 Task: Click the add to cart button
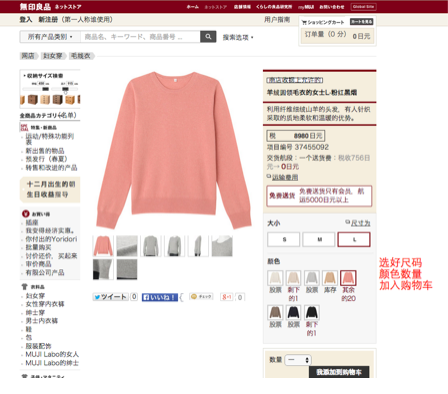point(339,372)
